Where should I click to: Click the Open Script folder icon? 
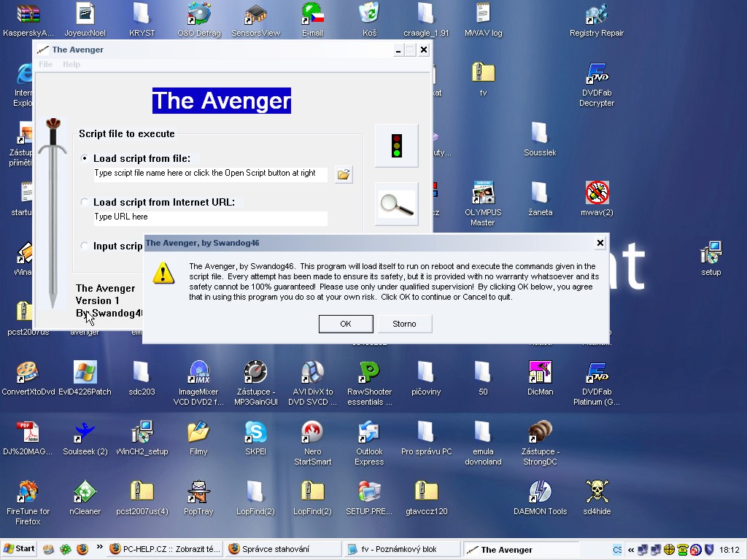343,174
